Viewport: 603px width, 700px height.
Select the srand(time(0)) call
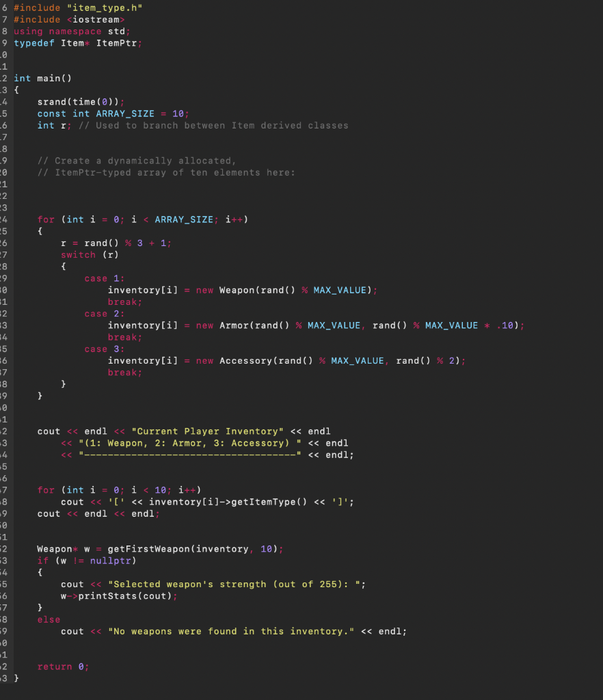coord(80,101)
